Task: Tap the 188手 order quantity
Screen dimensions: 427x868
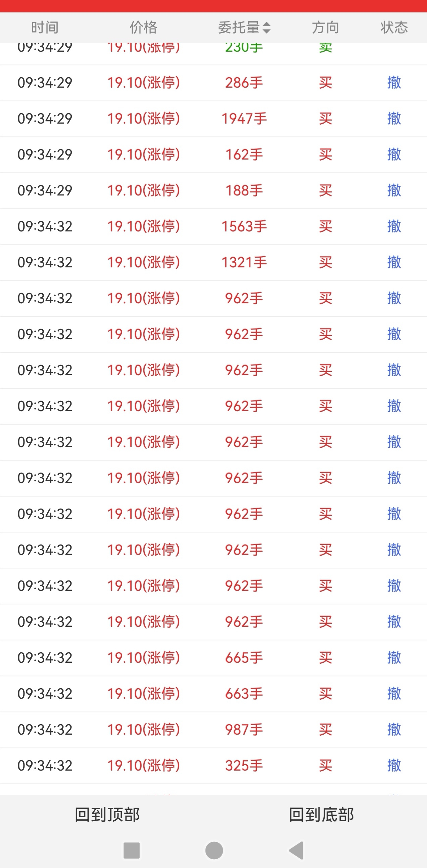Action: click(244, 191)
